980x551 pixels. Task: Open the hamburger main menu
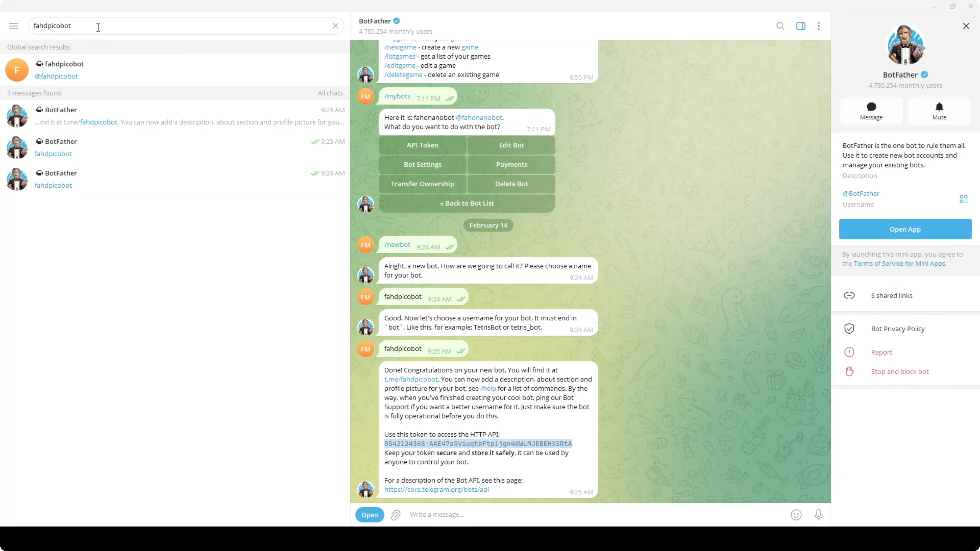tap(14, 26)
